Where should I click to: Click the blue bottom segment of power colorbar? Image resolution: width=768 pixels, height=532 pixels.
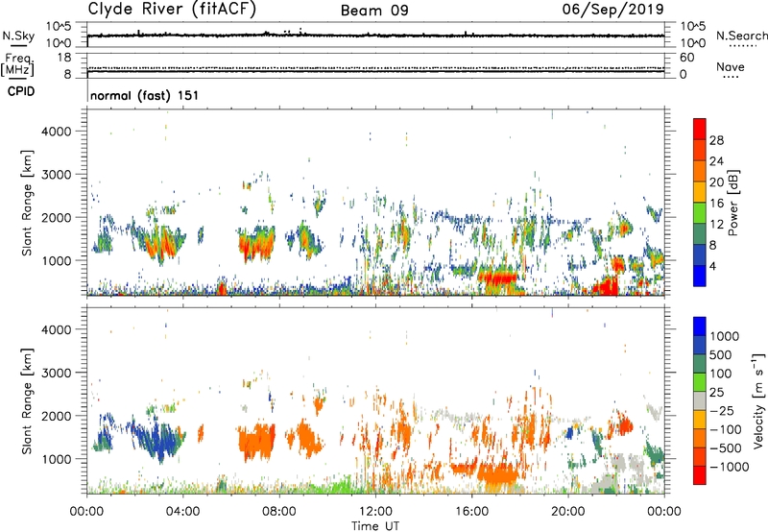[x=700, y=276]
